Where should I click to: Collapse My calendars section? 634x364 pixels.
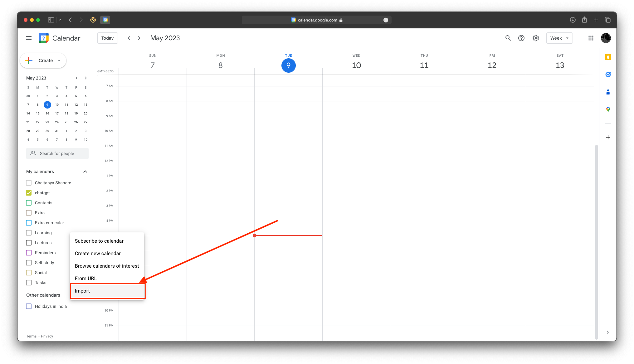coord(85,171)
